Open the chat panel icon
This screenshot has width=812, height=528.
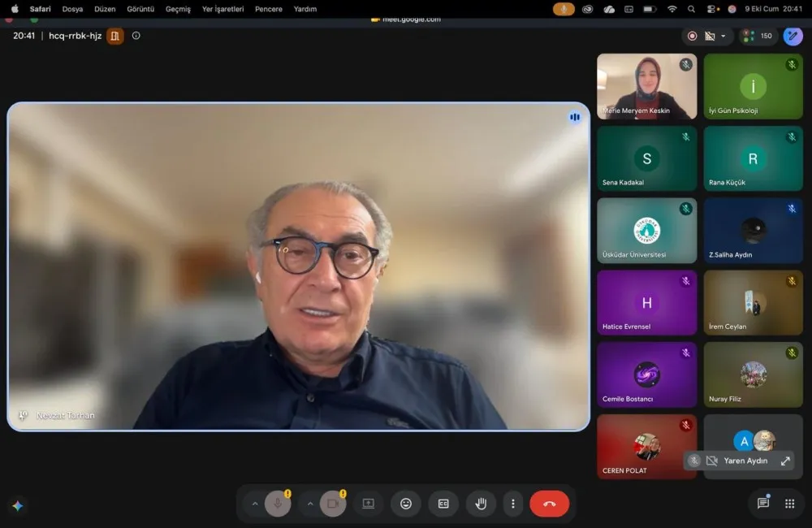click(762, 503)
